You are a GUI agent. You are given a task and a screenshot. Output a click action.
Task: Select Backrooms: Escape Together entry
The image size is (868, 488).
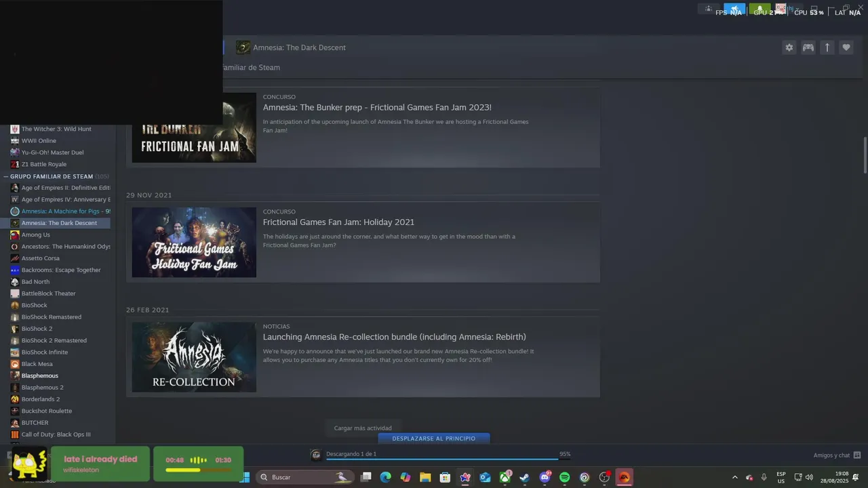point(61,270)
